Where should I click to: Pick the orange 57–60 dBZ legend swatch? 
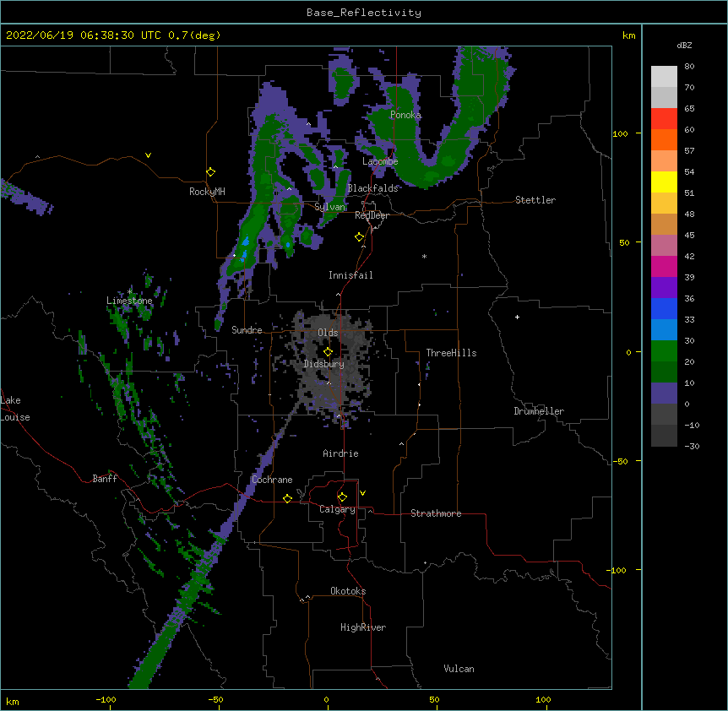point(664,140)
